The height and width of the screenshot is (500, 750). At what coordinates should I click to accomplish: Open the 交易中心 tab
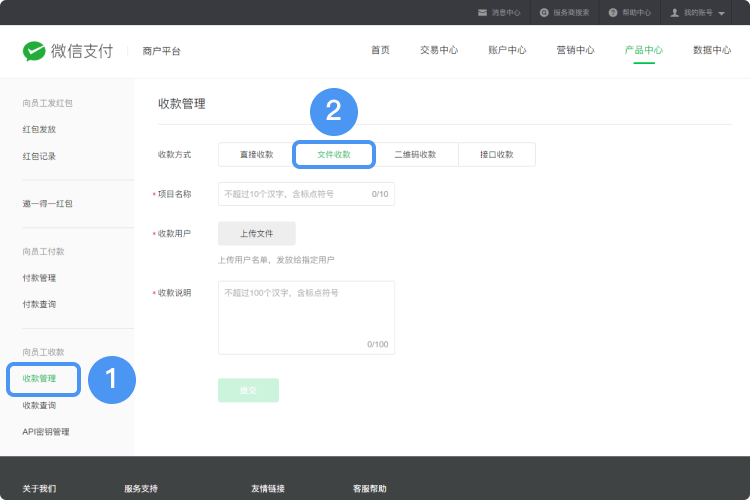pos(439,50)
